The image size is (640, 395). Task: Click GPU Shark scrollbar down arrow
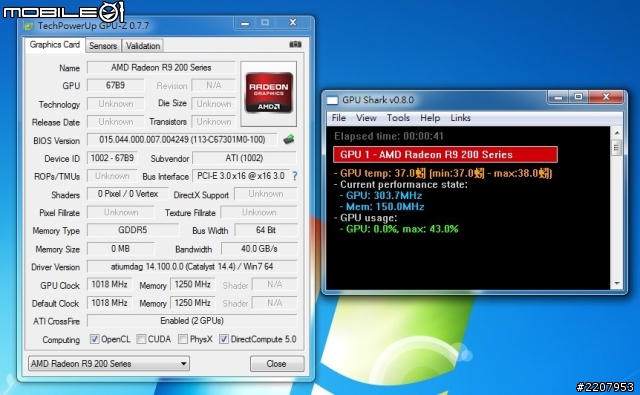point(617,283)
